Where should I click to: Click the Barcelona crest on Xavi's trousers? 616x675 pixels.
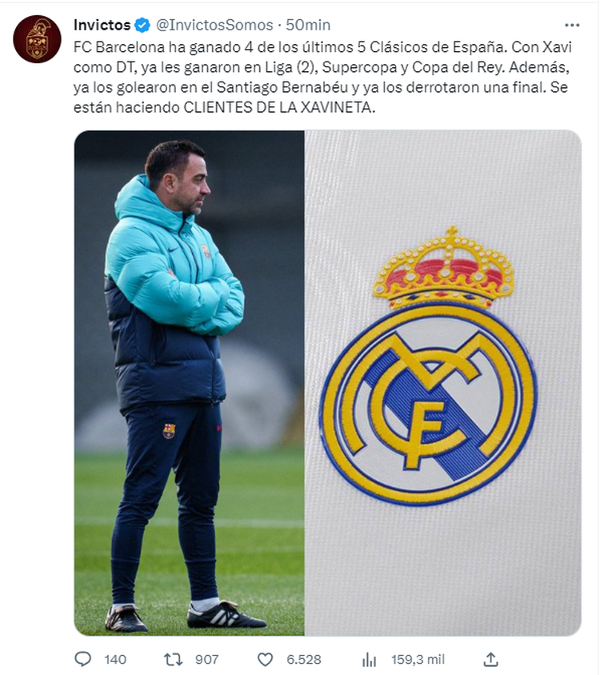169,431
